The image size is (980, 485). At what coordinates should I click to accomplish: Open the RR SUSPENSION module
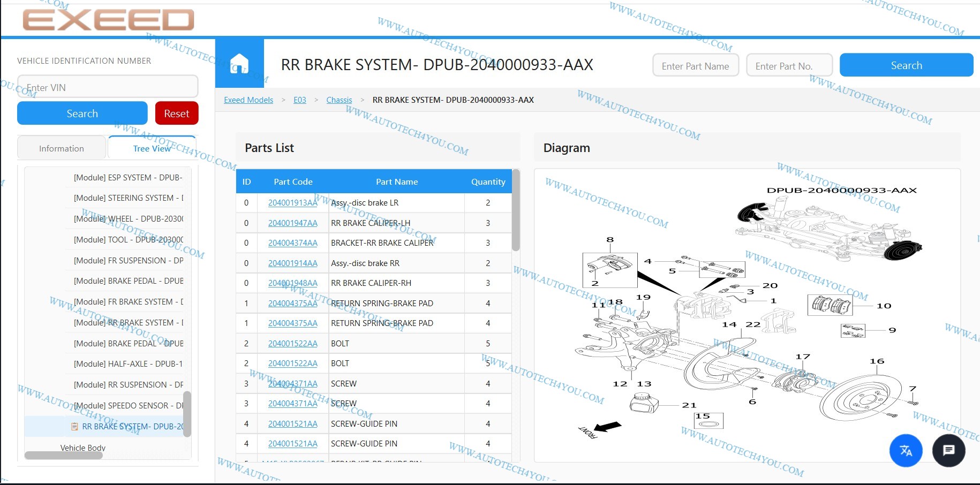[x=129, y=385]
